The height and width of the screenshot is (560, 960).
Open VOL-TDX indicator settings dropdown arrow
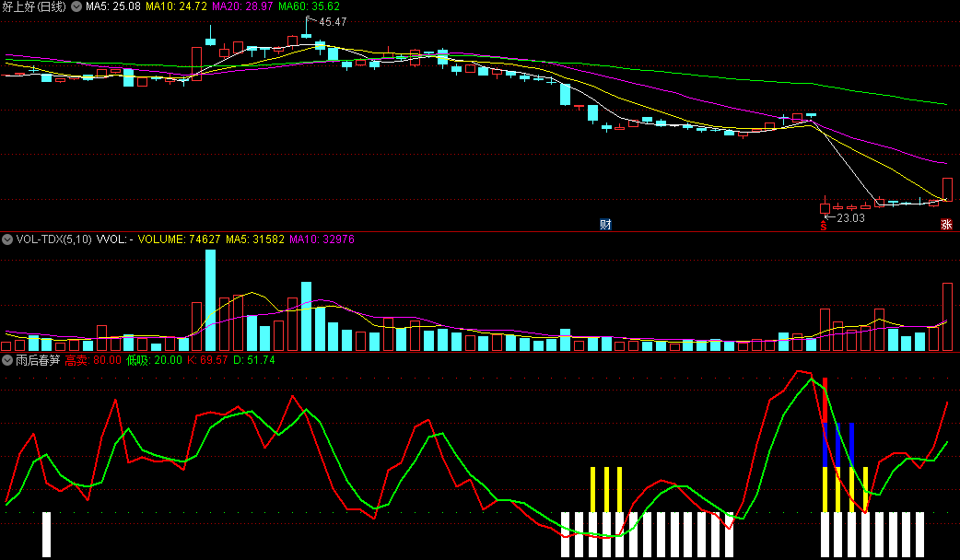coord(7,239)
